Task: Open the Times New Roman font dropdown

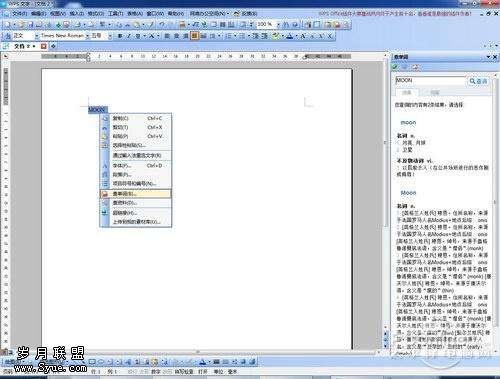Action: (87, 36)
